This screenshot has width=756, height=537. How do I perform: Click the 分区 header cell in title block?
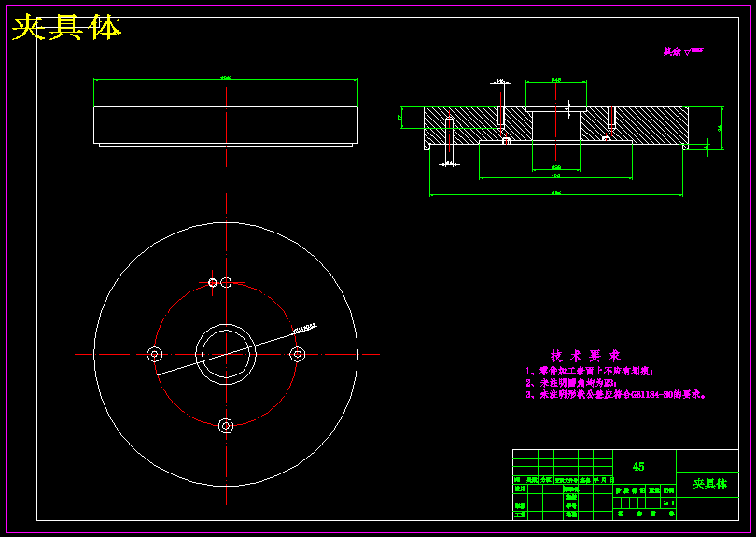[546, 480]
